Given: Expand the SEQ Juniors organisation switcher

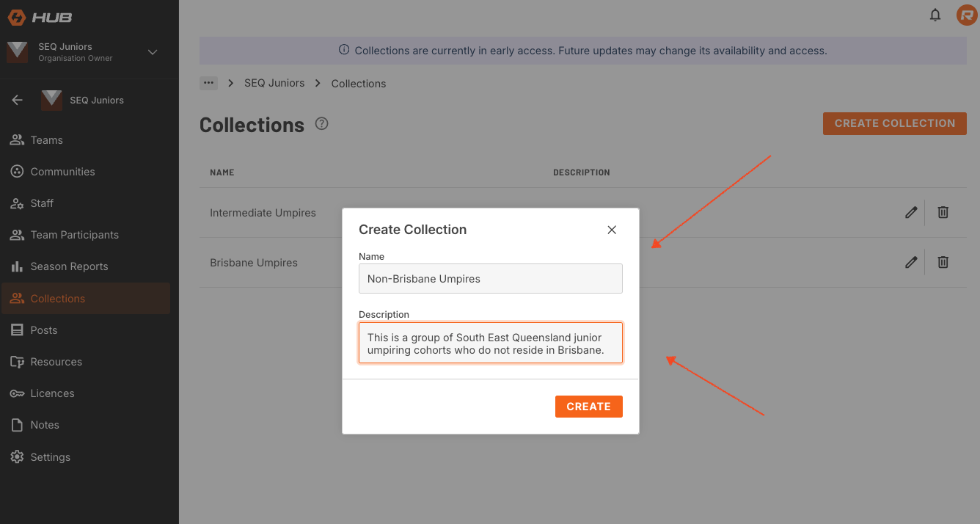Looking at the screenshot, I should click(153, 52).
